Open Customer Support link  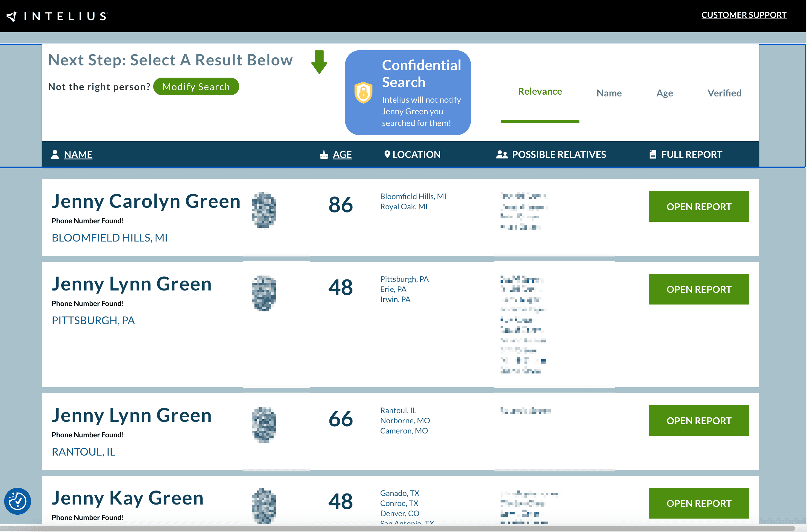point(744,15)
